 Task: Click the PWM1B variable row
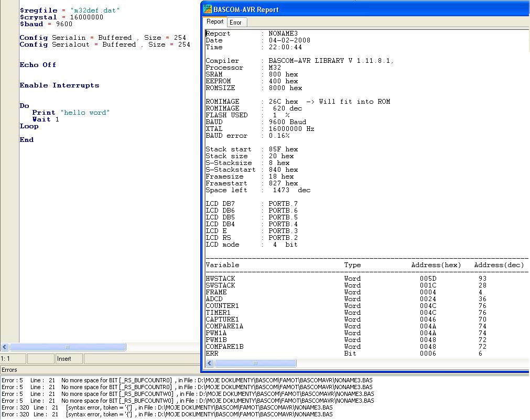(346, 340)
